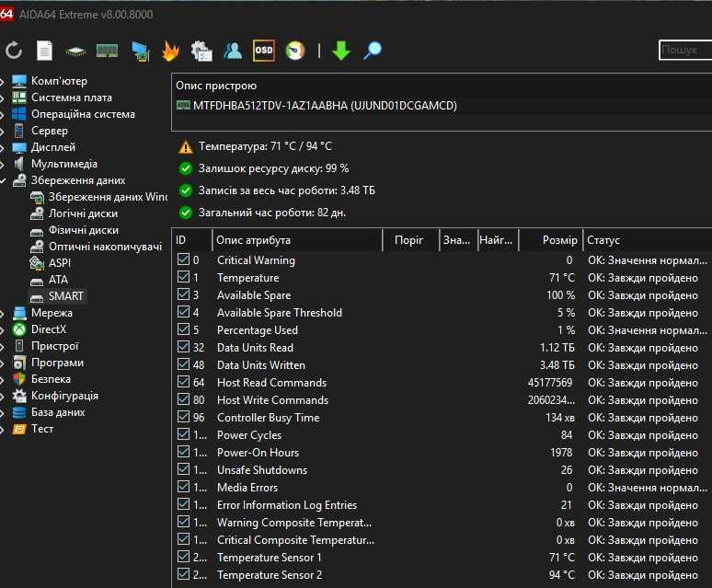Toggle the Data Units Written checkbox
Viewport: 712px width, 588px height.
point(183,365)
